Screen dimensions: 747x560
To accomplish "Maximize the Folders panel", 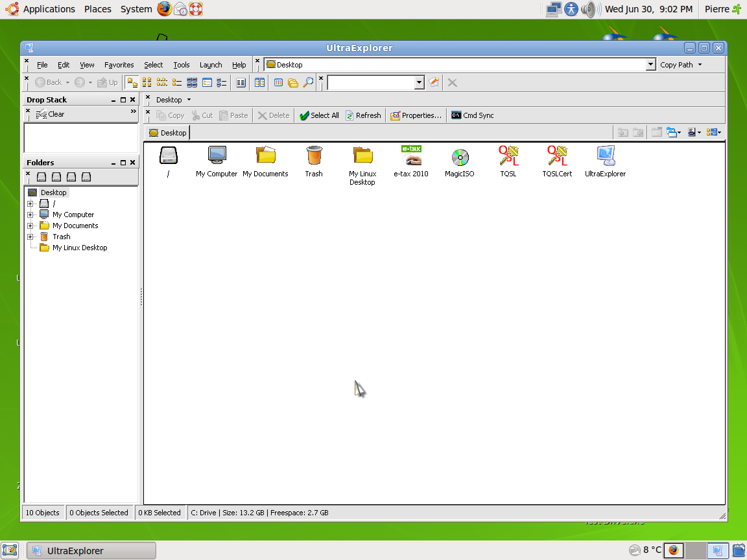I will tap(123, 163).
